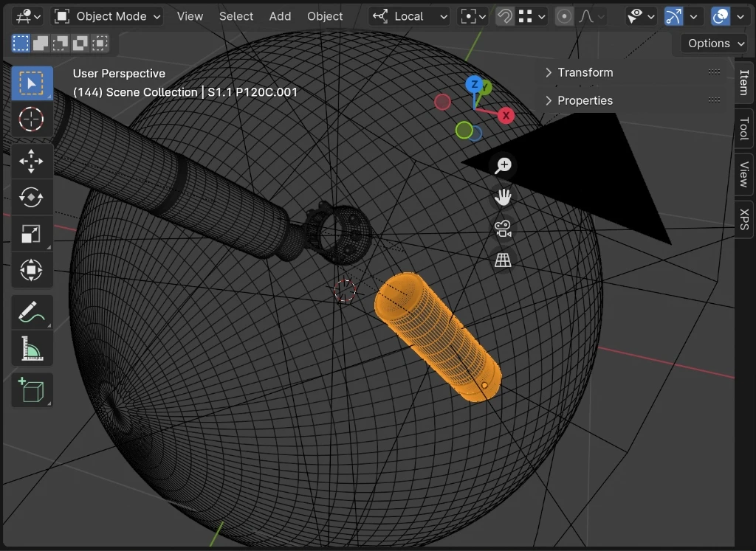Click the Zoom magnifier viewport button
Screen dimensions: 756x551
click(503, 166)
